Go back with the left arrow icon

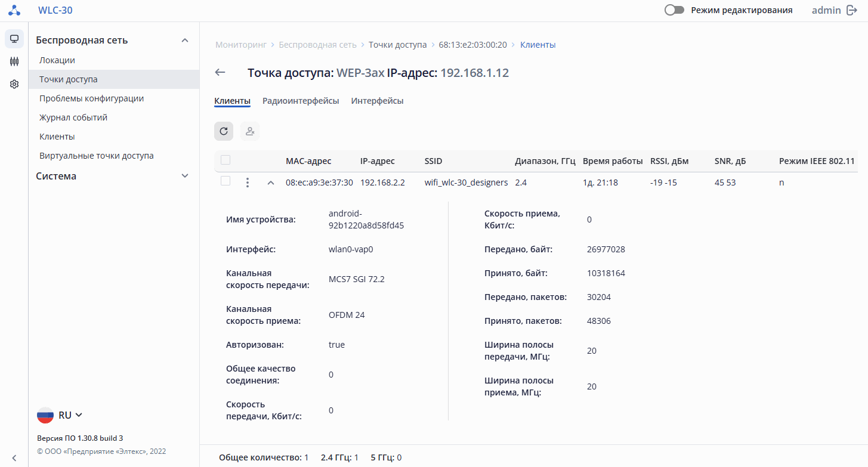point(220,72)
